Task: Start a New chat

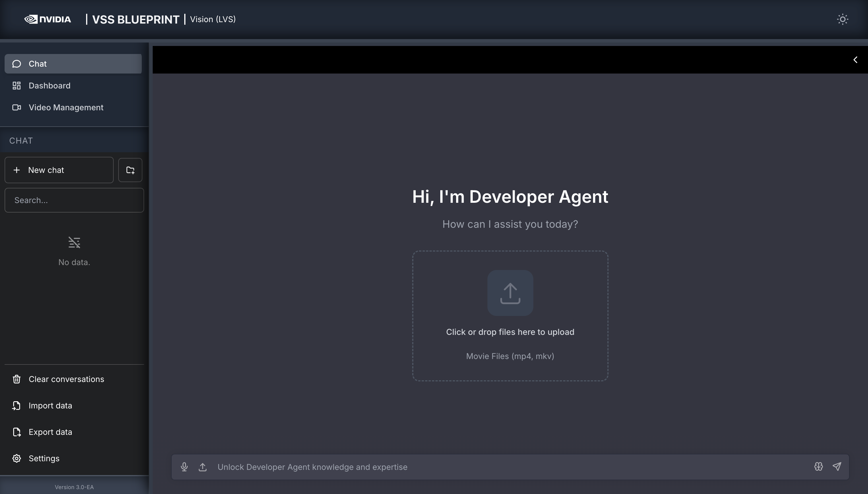Action: pos(59,170)
